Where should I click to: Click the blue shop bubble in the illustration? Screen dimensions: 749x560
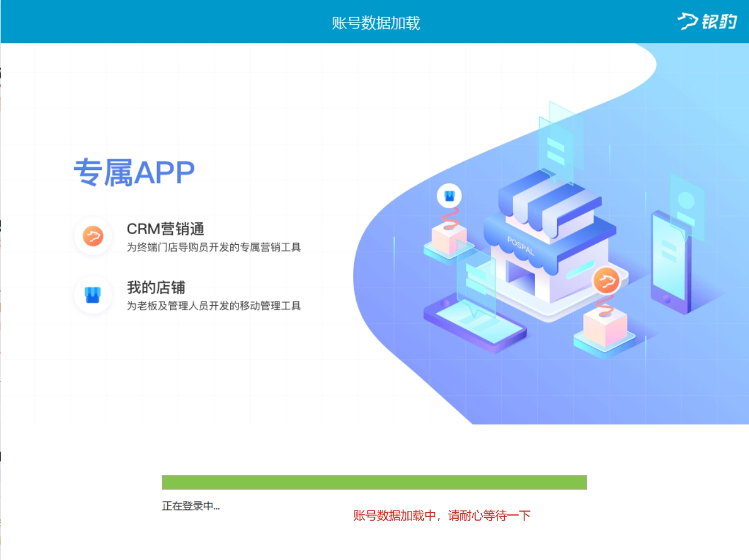point(449,196)
